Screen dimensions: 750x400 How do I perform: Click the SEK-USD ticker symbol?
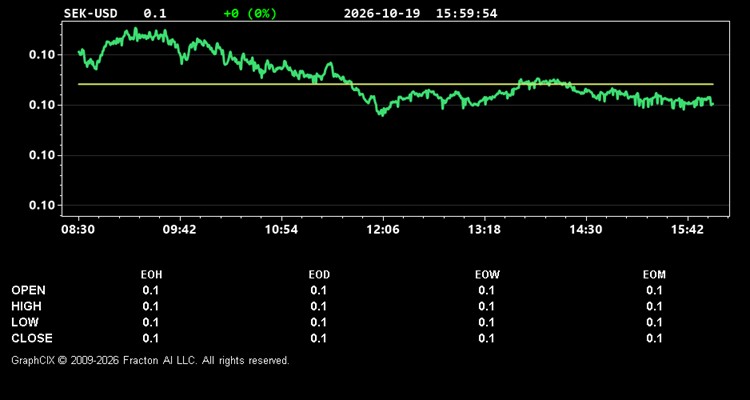click(x=90, y=13)
